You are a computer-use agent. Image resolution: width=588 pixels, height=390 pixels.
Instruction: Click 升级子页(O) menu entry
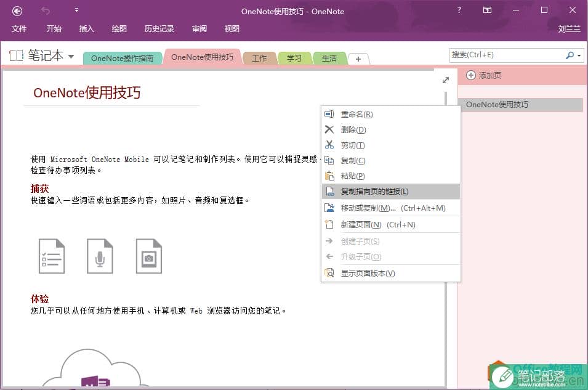click(x=391, y=256)
